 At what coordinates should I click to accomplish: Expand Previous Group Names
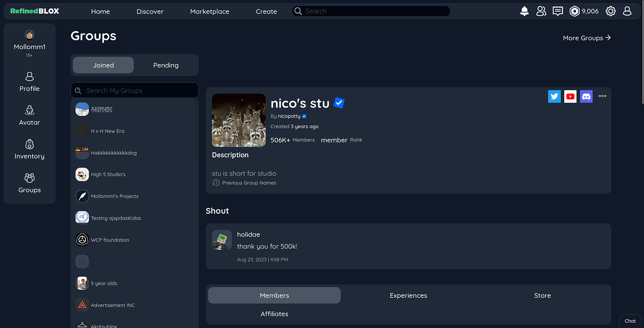pos(244,183)
